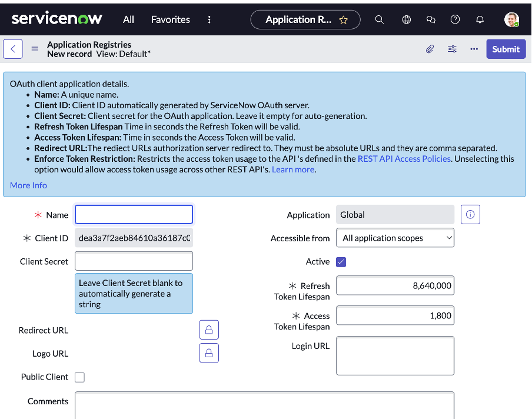Image resolution: width=532 pixels, height=419 pixels.
Task: Toggle the Public Client checkbox
Action: click(79, 377)
